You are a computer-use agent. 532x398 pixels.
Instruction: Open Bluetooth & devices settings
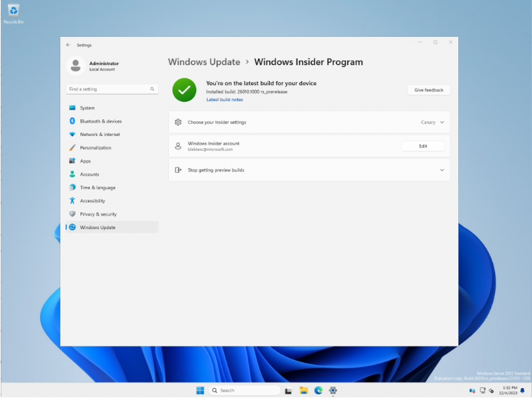click(x=112, y=121)
